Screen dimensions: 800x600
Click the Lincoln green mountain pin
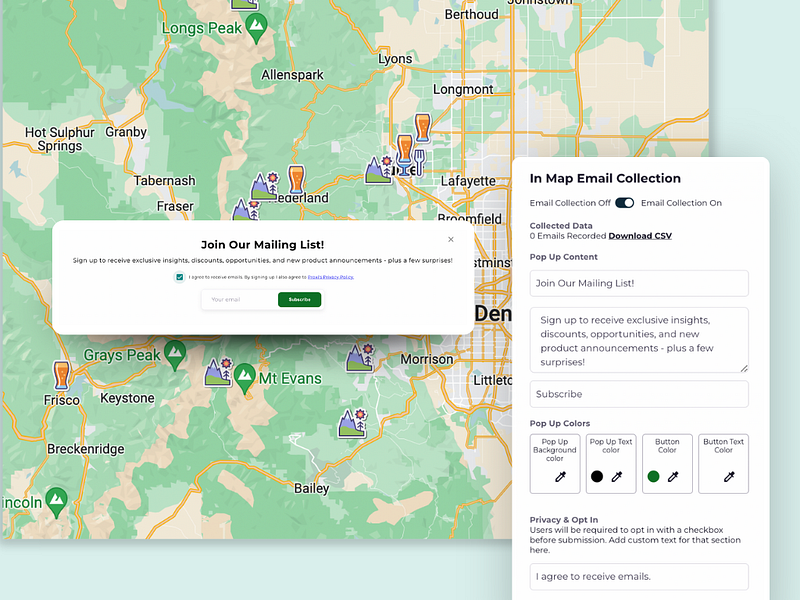[x=56, y=502]
